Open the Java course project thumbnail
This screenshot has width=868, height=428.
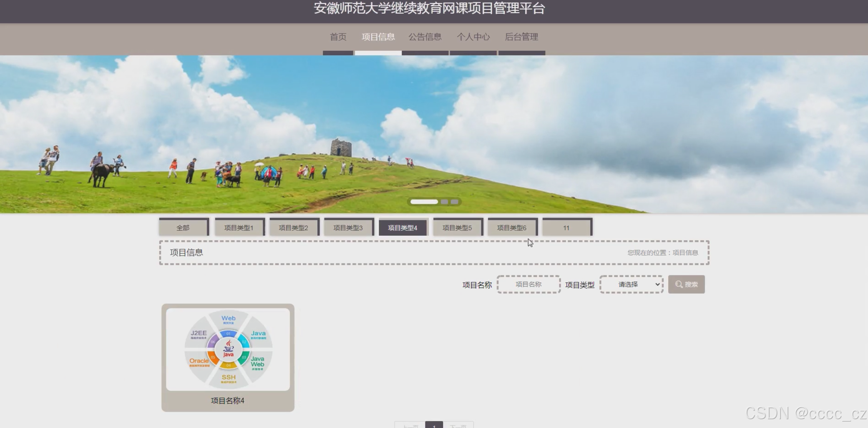(228, 349)
